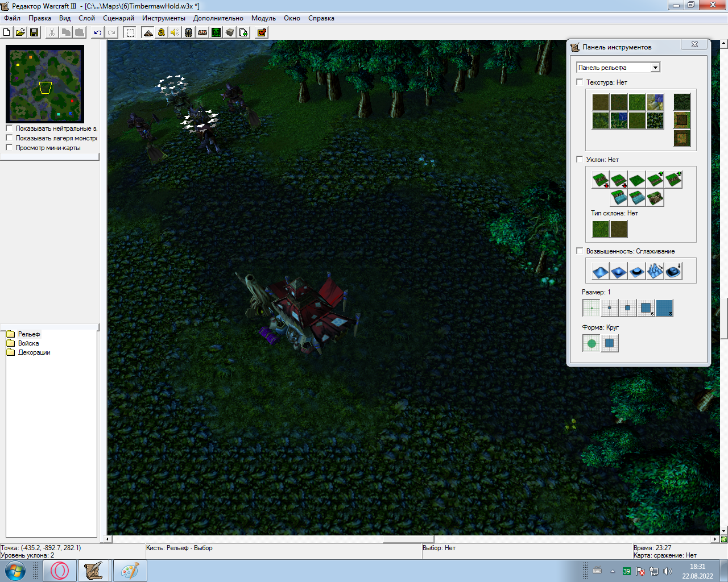Enable 'Показывать лагеря монстров' checkbox
This screenshot has height=582, width=728.
(9, 138)
